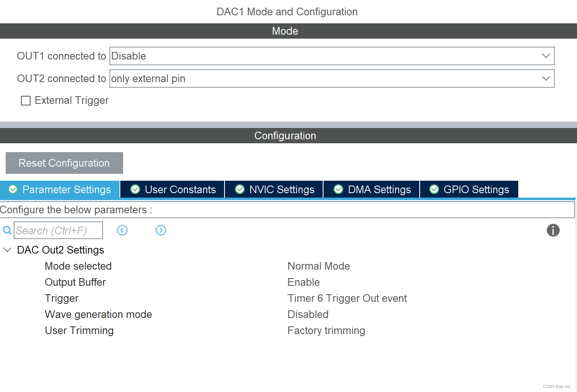Select the NVIC Settings tab
This screenshot has width=577, height=392.
coord(282,189)
